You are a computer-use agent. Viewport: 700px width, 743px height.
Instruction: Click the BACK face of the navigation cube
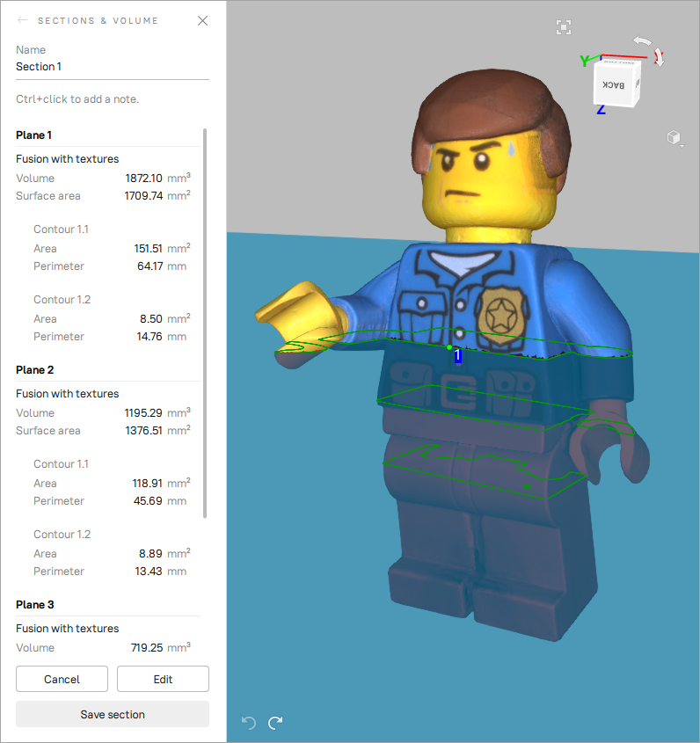point(615,84)
